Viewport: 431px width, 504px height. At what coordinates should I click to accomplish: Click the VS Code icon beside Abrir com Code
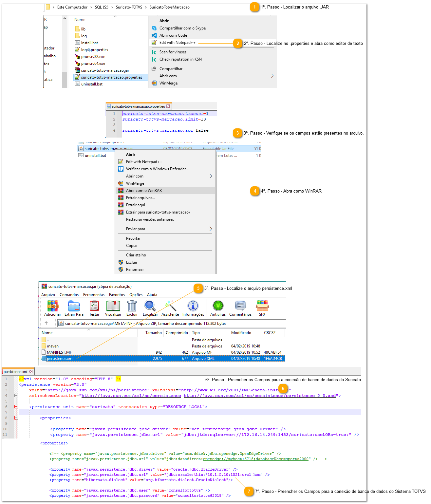click(154, 35)
